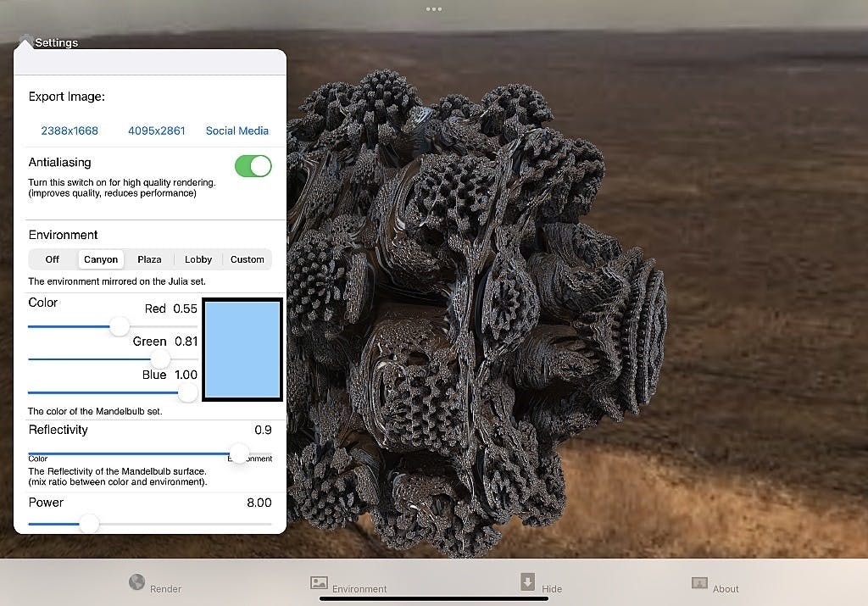Turn off the Antialiasing switch
This screenshot has width=868, height=606.
253,166
